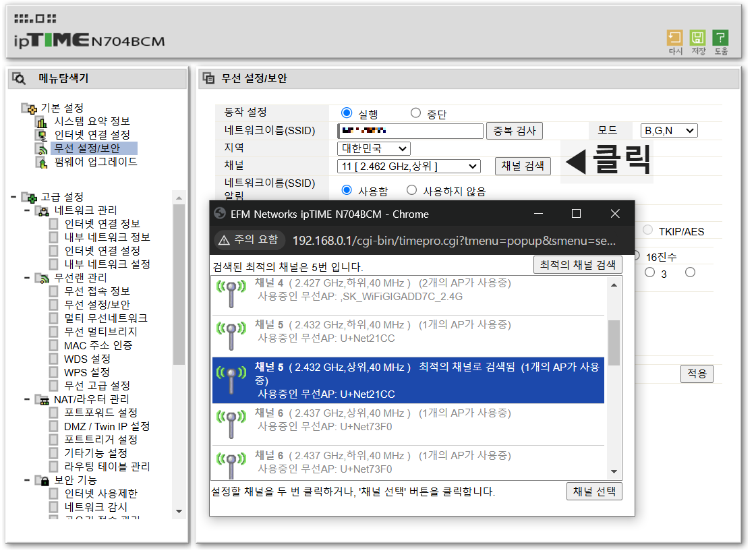Viewport: 756px width, 559px height.
Task: Select 사용하지 않음 for SSID 알림
Action: pos(411,190)
